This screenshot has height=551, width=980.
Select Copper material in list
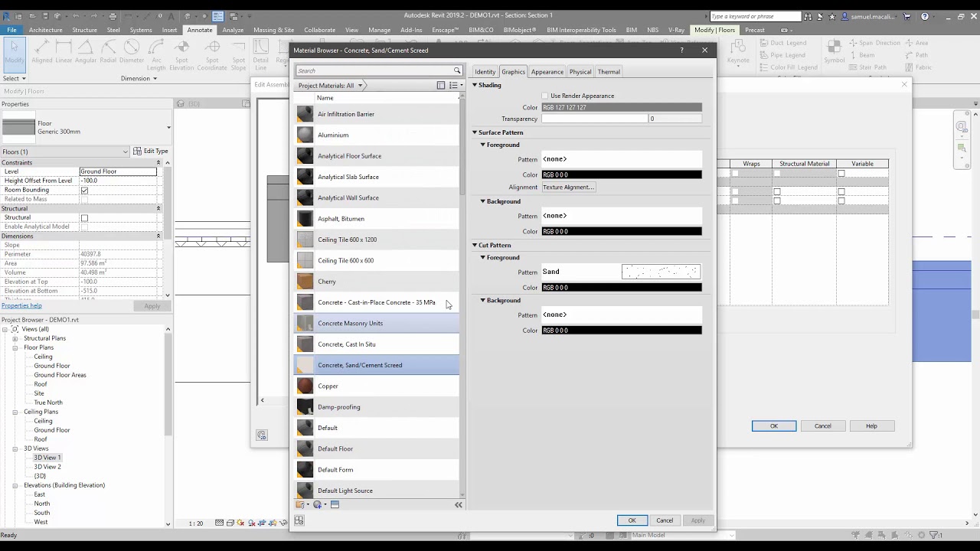[377, 386]
